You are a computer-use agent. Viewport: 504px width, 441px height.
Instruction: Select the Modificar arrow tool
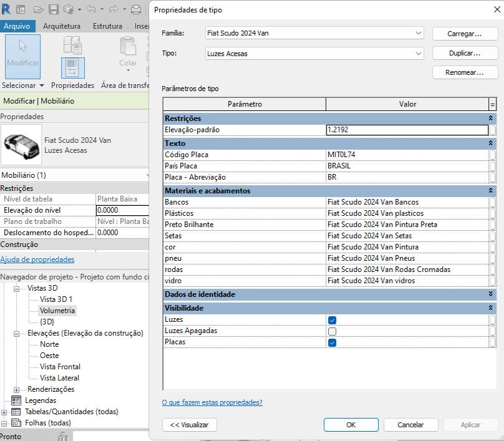(x=23, y=57)
